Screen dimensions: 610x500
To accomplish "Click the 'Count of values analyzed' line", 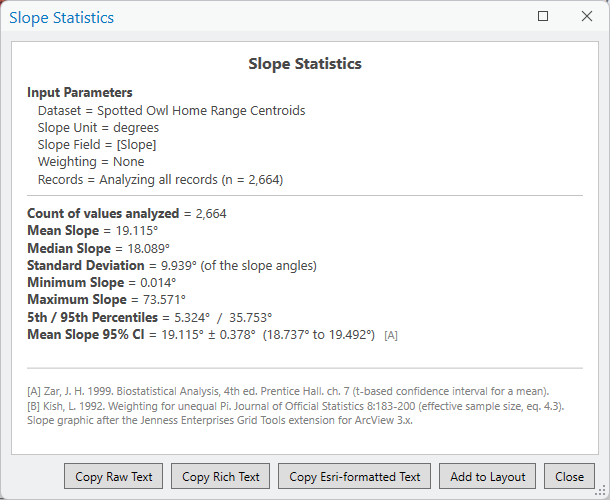I will pos(126,213).
